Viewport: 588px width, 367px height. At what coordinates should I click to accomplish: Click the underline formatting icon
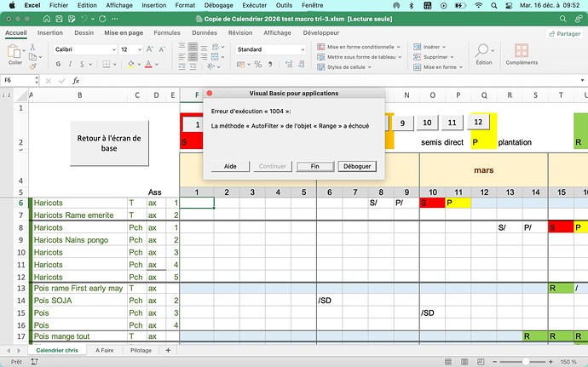[84, 65]
